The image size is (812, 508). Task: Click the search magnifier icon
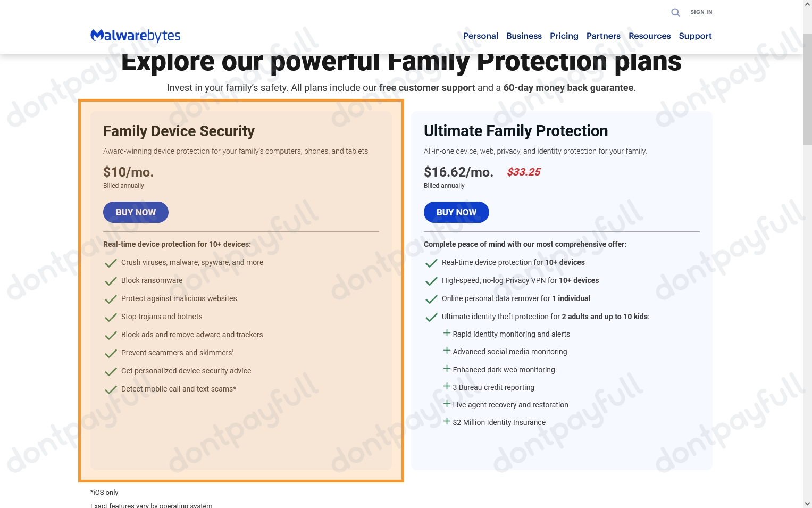click(x=675, y=12)
